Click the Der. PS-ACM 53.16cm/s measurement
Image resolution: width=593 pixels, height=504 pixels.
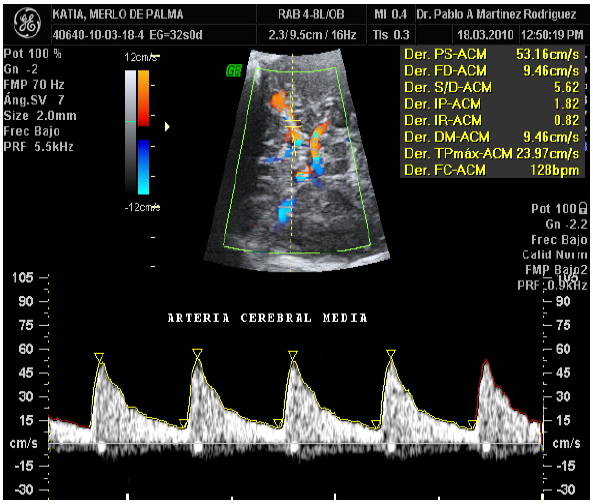(492, 54)
